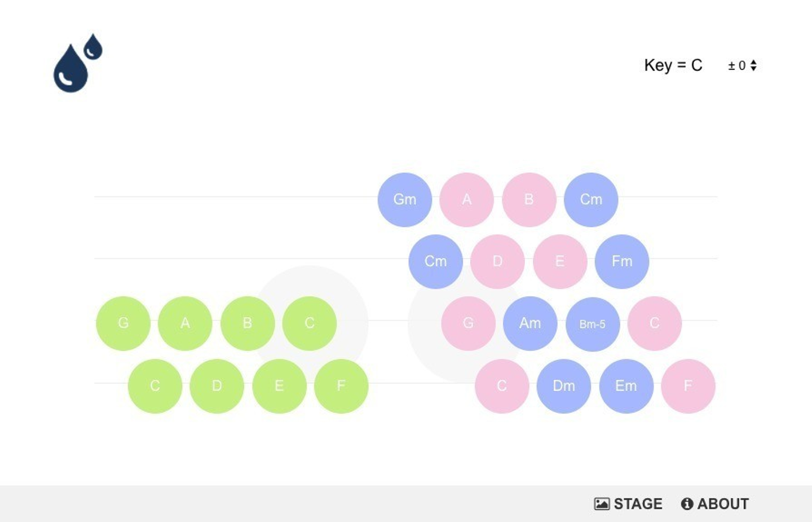Click the water droplets logo
This screenshot has height=522, width=812.
click(x=78, y=63)
